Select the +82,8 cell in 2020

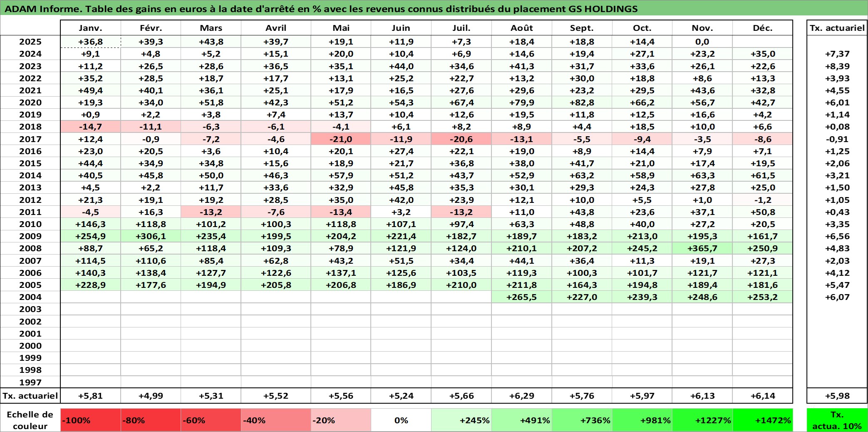[x=582, y=102]
